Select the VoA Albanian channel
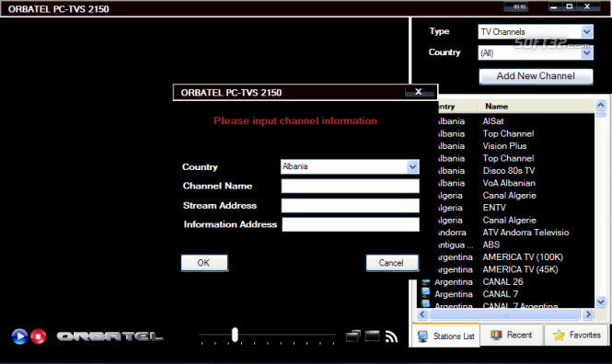The image size is (612, 364). pyautogui.click(x=509, y=183)
